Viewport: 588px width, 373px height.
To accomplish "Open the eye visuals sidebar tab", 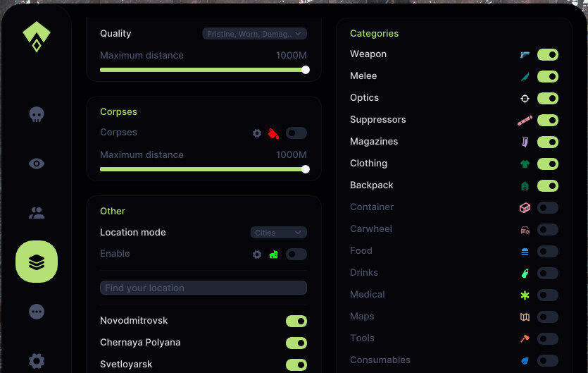I will [x=37, y=164].
